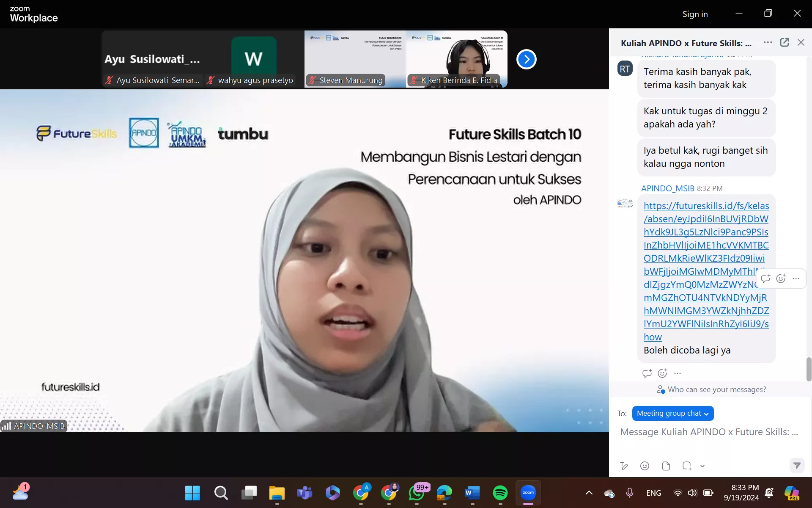
Task: Open Copilot preview icon in tray corner
Action: [792, 493]
